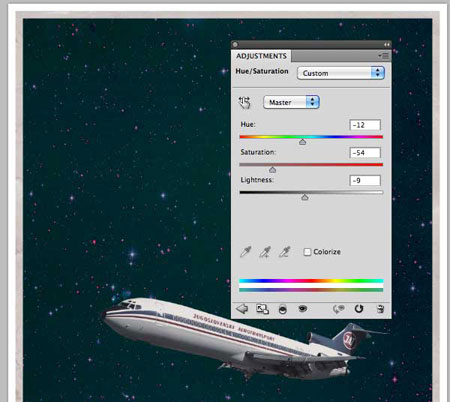450x402 pixels.
Task: Pick the eyedropper tool
Action: click(x=246, y=252)
